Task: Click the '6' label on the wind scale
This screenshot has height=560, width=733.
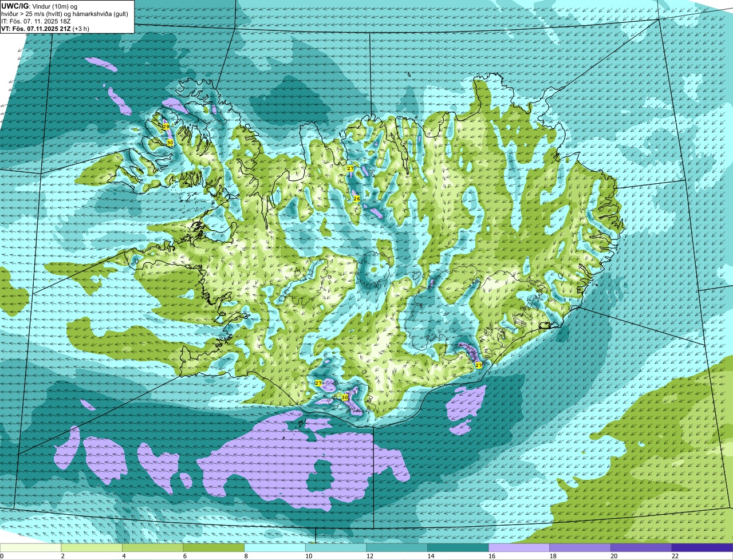Action: click(x=184, y=556)
